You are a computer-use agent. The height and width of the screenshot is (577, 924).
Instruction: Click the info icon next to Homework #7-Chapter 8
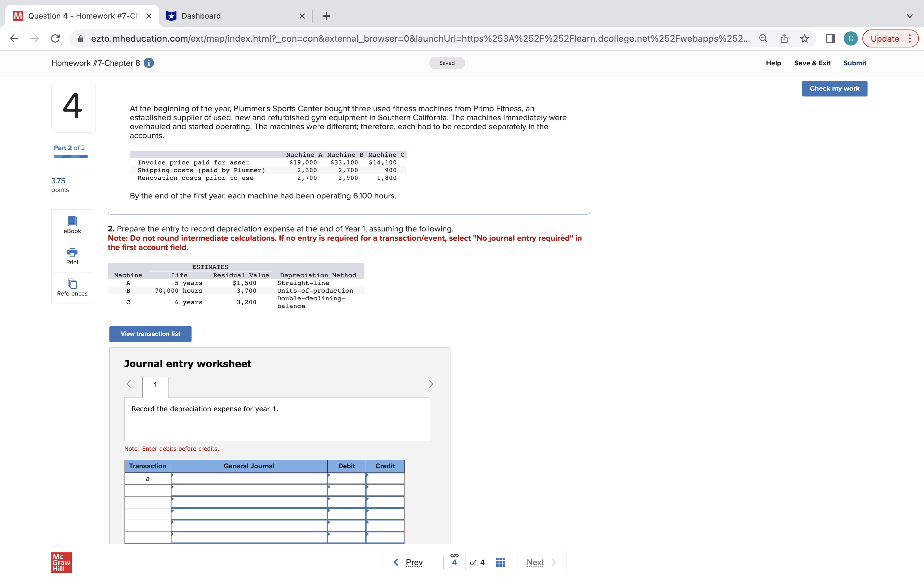[x=148, y=63]
